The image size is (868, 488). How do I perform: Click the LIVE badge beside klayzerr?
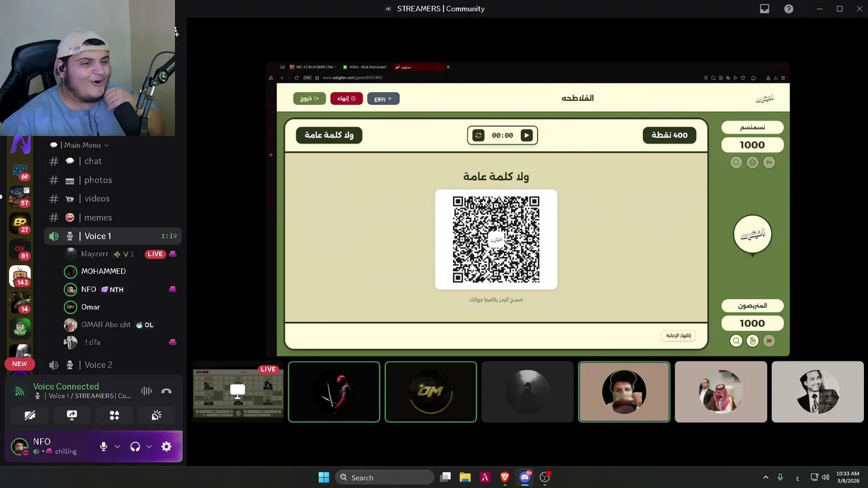point(155,254)
